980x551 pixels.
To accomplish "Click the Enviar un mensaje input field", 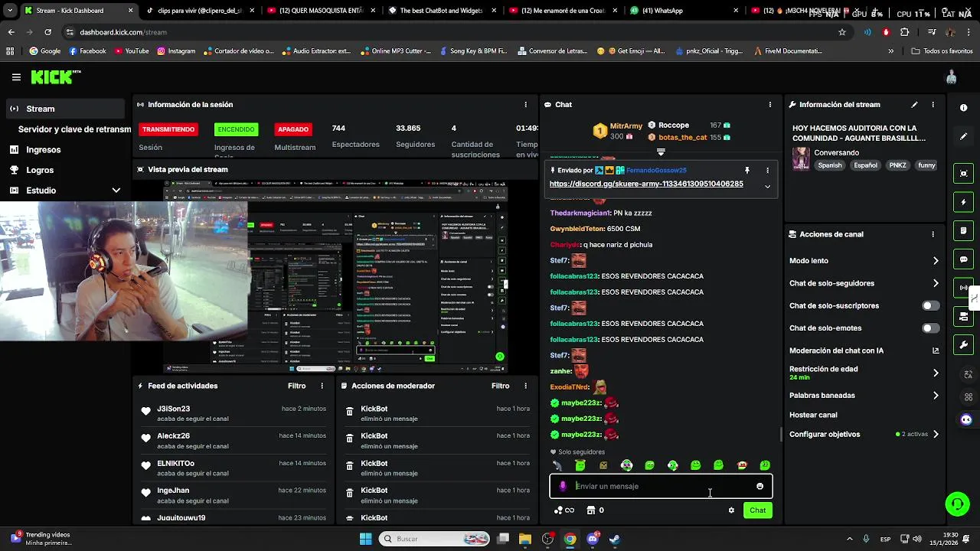I will tap(661, 486).
